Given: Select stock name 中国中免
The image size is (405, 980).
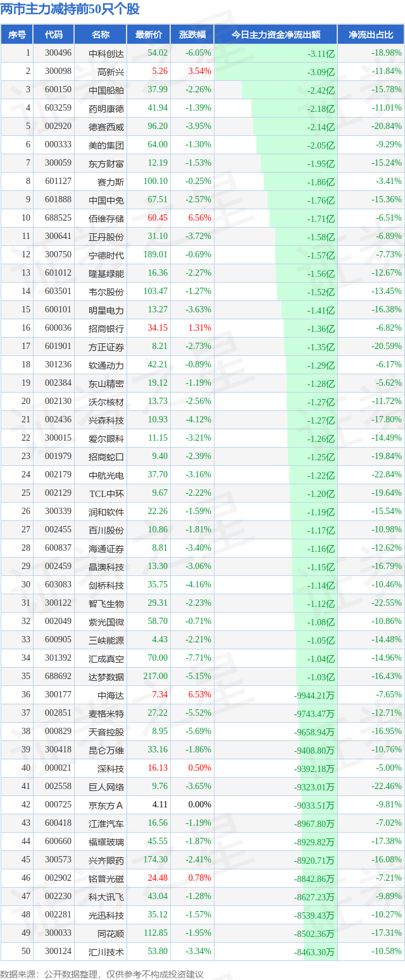Looking at the screenshot, I should pos(106,200).
